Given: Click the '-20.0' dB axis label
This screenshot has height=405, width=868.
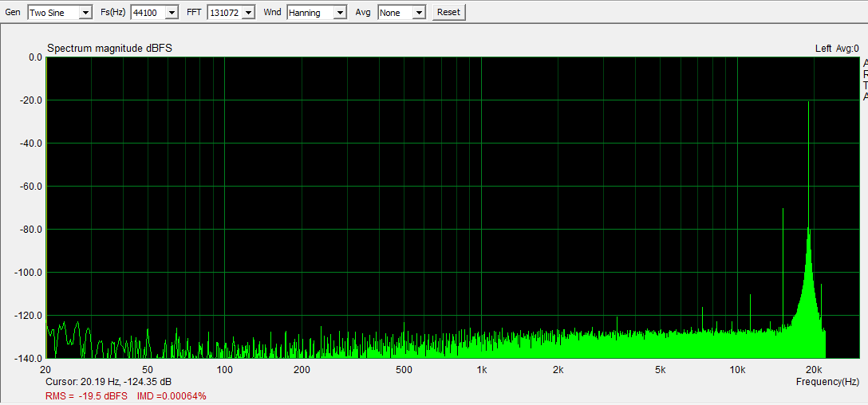Looking at the screenshot, I should coord(32,100).
